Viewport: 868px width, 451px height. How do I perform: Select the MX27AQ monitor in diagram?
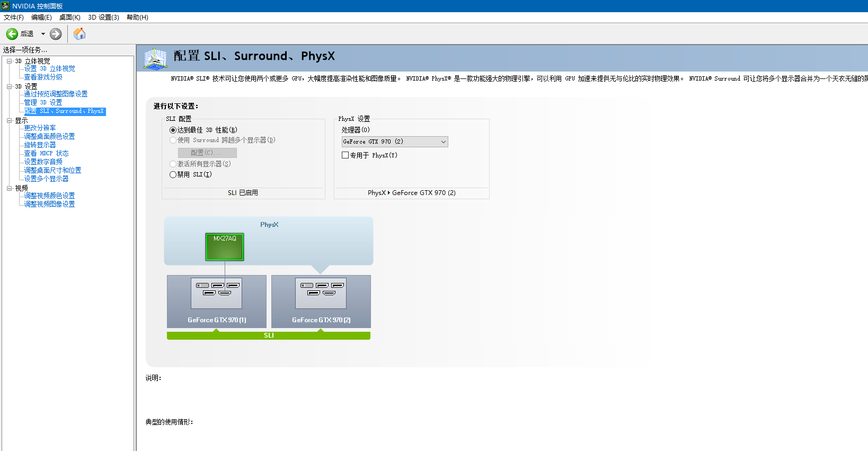(x=225, y=247)
